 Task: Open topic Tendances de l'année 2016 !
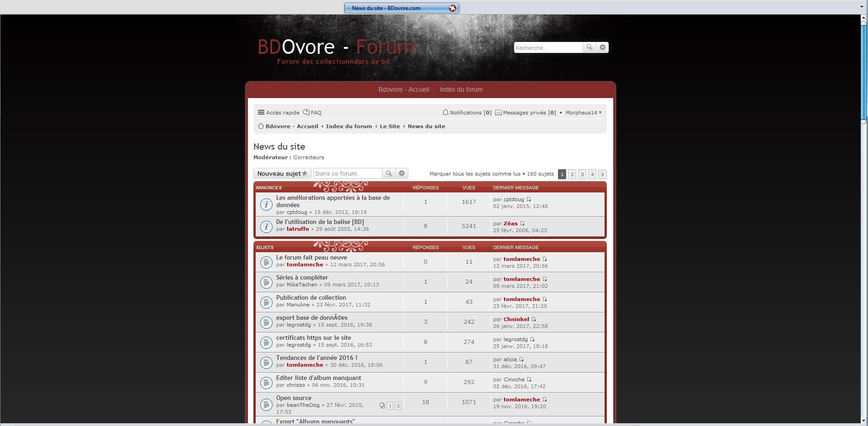coord(316,358)
